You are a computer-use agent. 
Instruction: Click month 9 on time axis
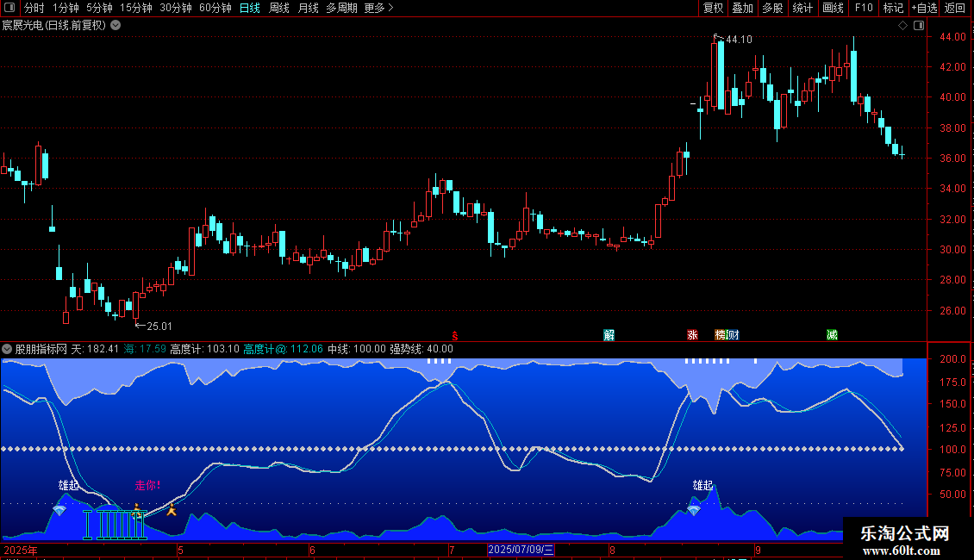pyautogui.click(x=758, y=550)
